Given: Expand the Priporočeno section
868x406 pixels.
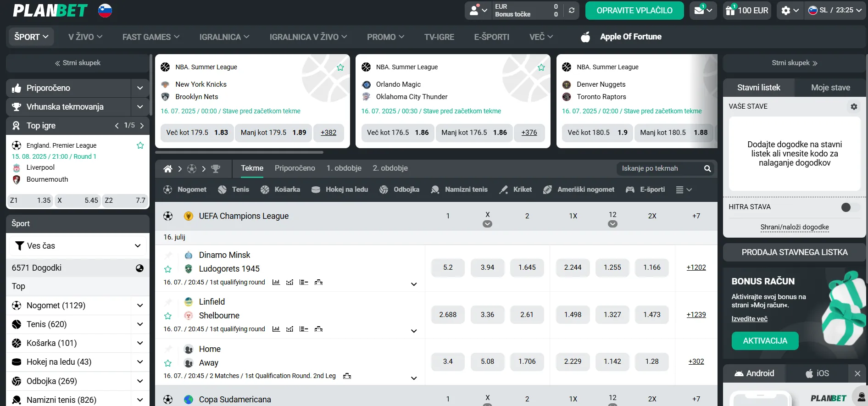Looking at the screenshot, I should [x=140, y=88].
